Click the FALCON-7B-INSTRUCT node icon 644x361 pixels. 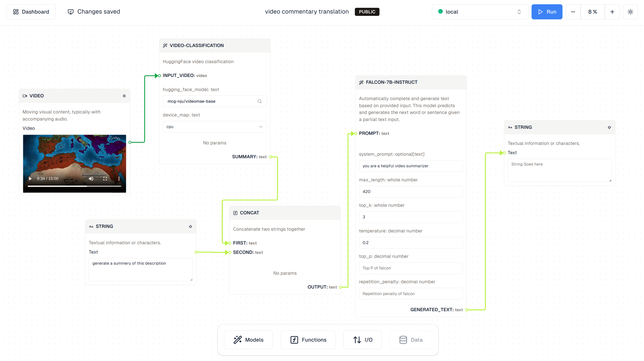tap(362, 82)
